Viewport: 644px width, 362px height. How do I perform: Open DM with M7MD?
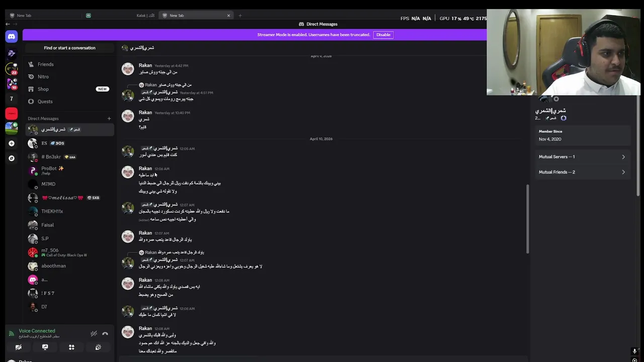coord(69,184)
